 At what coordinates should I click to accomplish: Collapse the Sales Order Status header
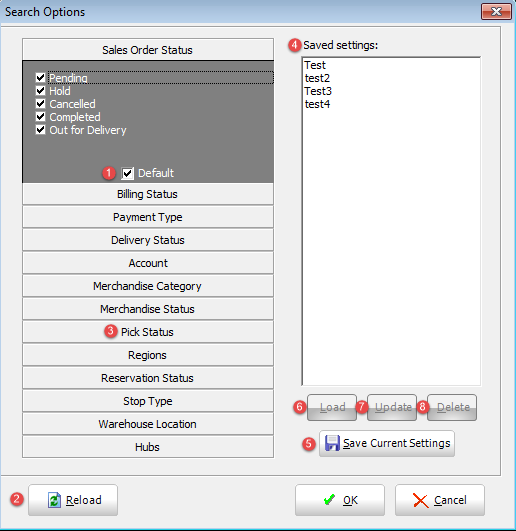tap(148, 50)
